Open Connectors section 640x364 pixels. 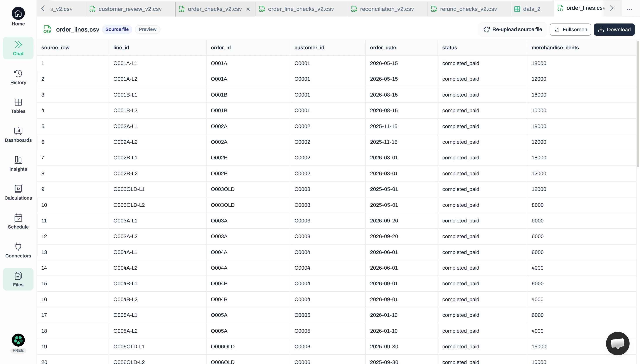click(18, 250)
